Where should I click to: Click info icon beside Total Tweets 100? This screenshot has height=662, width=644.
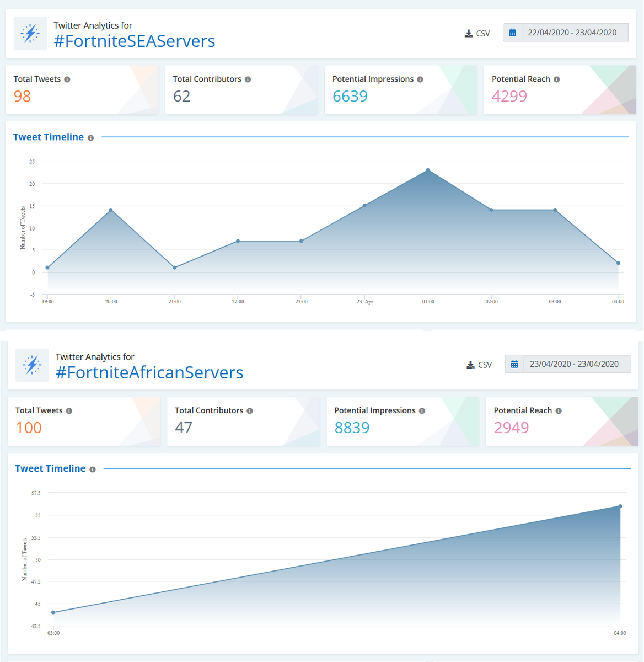point(69,411)
